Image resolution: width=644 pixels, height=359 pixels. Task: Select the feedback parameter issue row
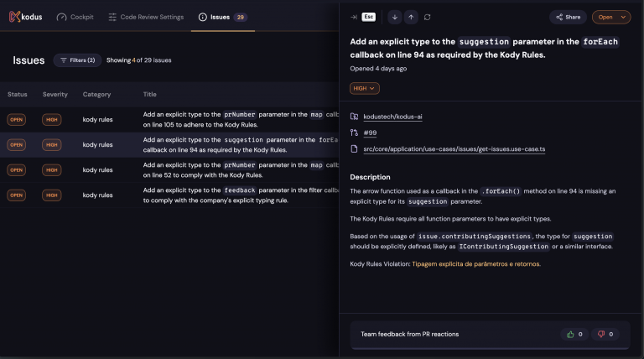pos(169,195)
